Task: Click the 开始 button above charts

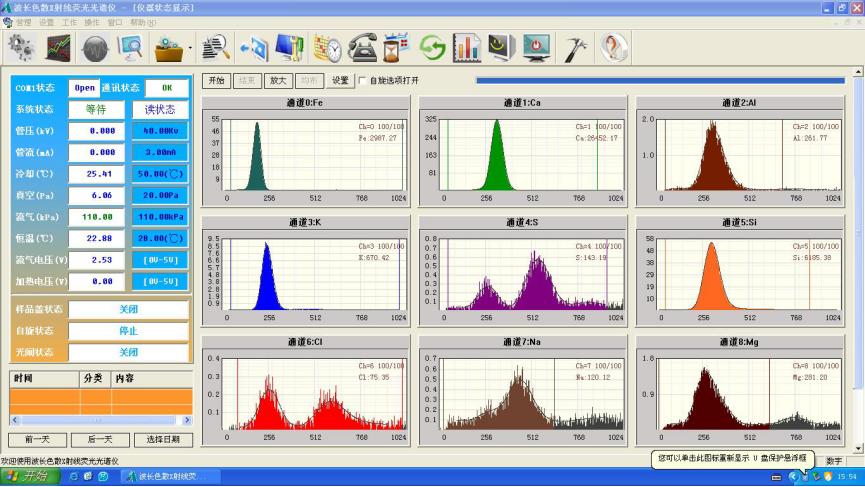Action: coord(216,81)
